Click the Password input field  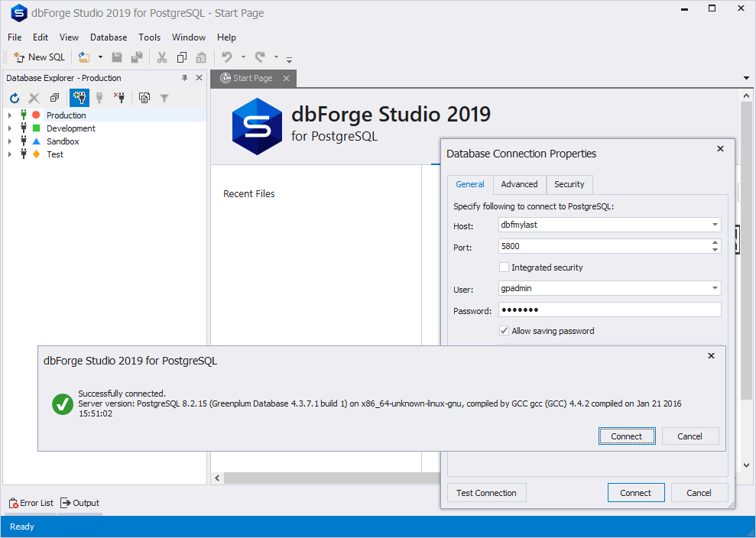click(609, 310)
